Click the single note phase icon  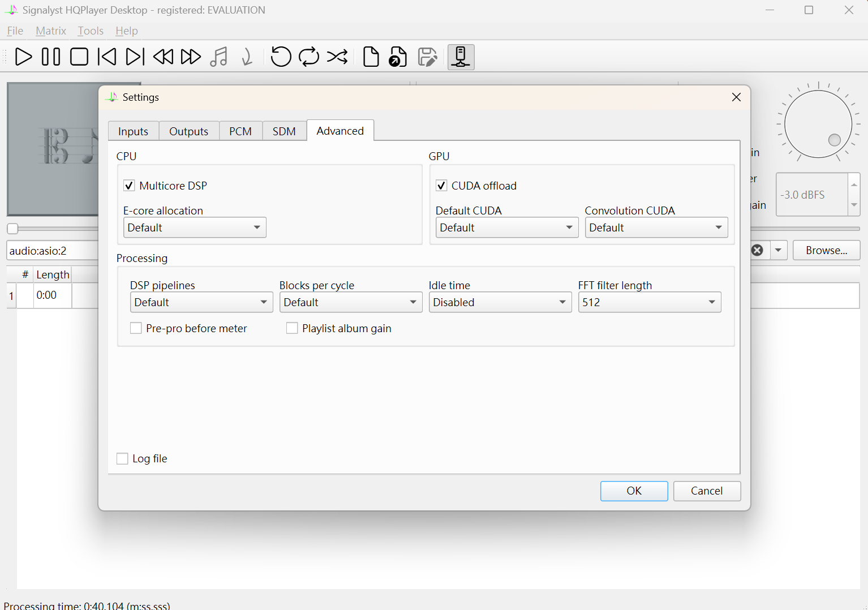pyautogui.click(x=247, y=57)
